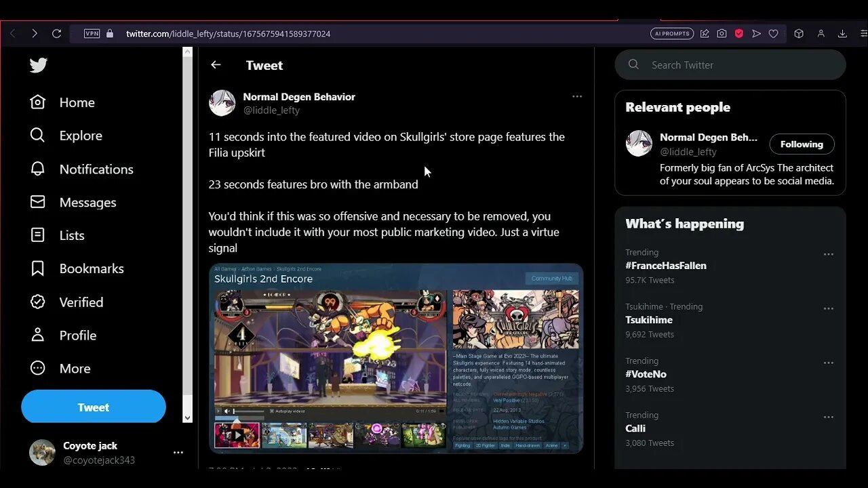Image resolution: width=868 pixels, height=488 pixels.
Task: Open Explore in the sidebar
Action: 66,136
